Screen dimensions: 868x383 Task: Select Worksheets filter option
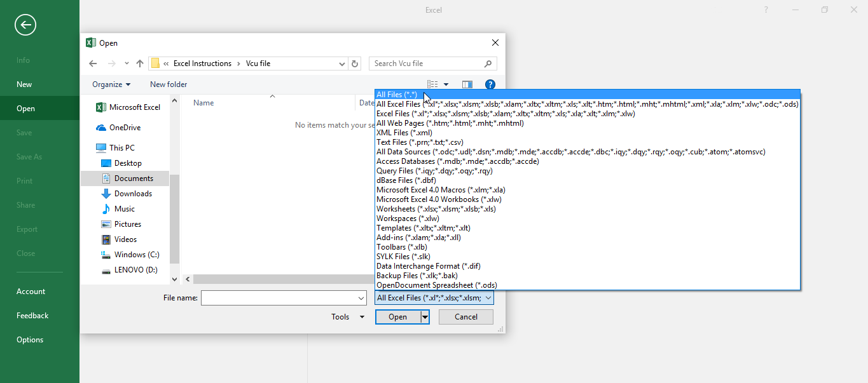pyautogui.click(x=587, y=209)
